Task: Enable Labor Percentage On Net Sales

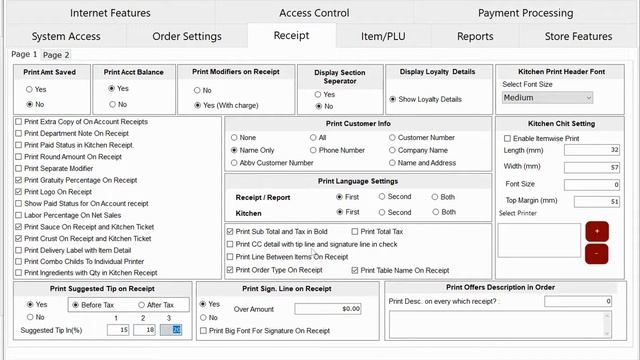Action: tap(18, 215)
